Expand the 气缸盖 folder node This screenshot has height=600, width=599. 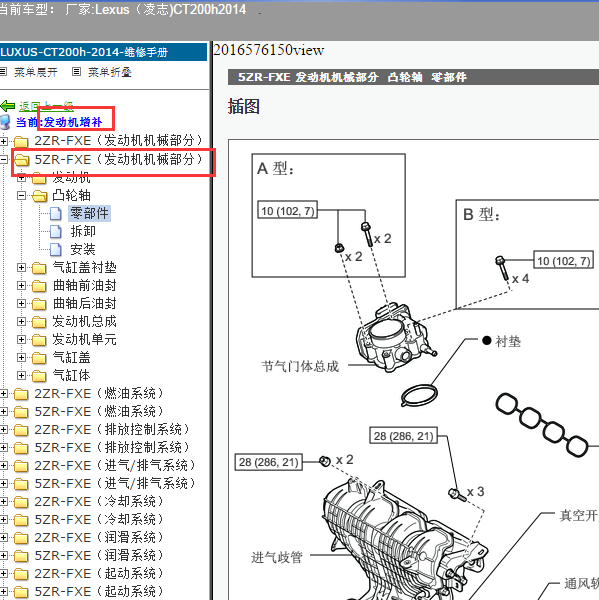pyautogui.click(x=21, y=357)
